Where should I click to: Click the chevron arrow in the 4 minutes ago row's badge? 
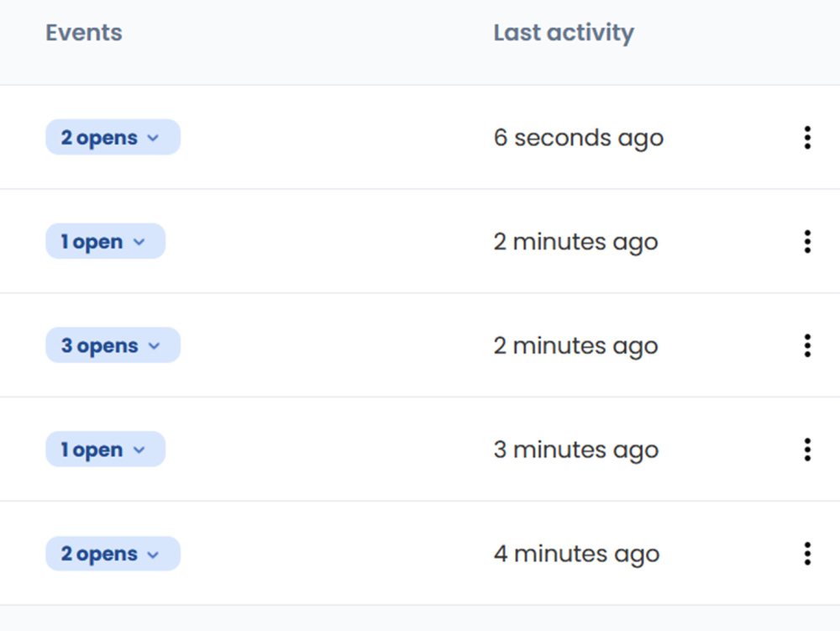tap(153, 555)
